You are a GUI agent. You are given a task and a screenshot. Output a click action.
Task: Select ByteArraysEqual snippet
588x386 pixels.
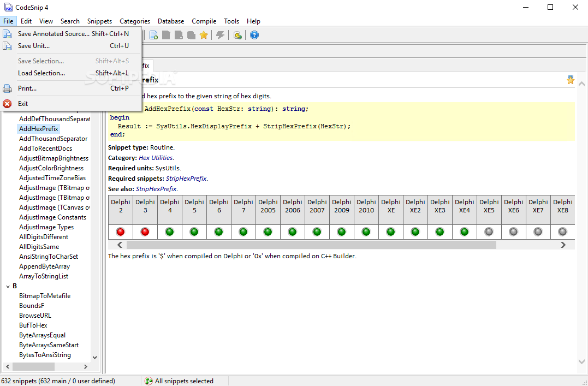pos(42,335)
